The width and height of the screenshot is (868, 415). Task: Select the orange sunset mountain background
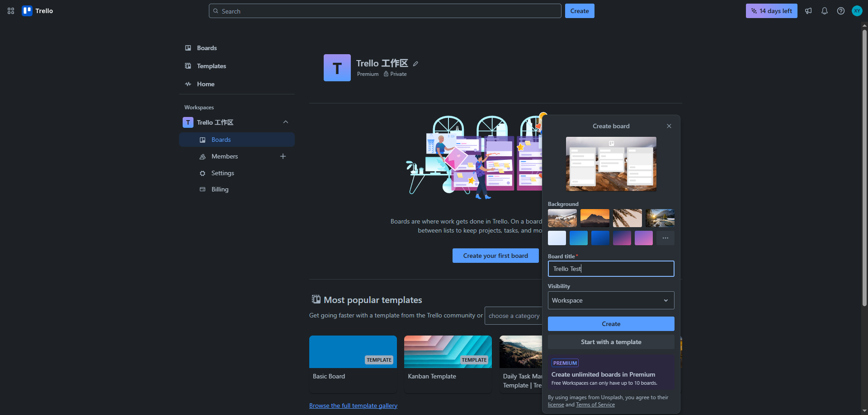(x=595, y=218)
